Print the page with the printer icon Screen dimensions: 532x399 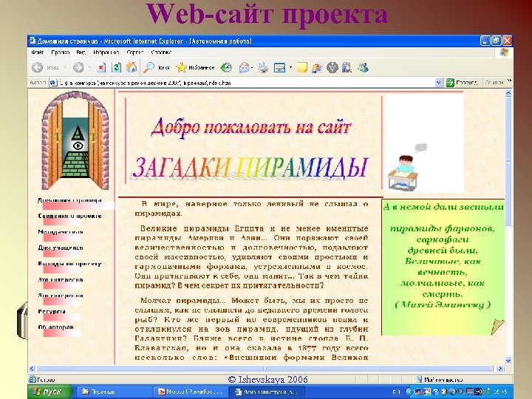(x=263, y=68)
